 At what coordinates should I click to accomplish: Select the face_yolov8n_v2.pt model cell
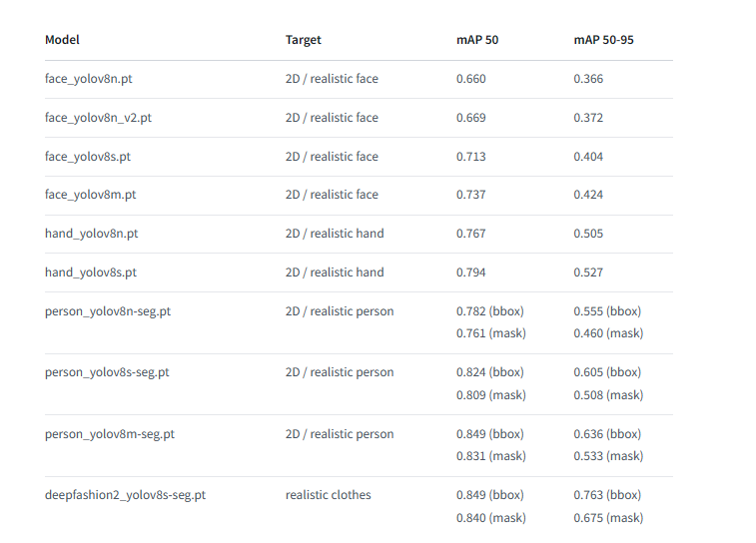(x=98, y=118)
